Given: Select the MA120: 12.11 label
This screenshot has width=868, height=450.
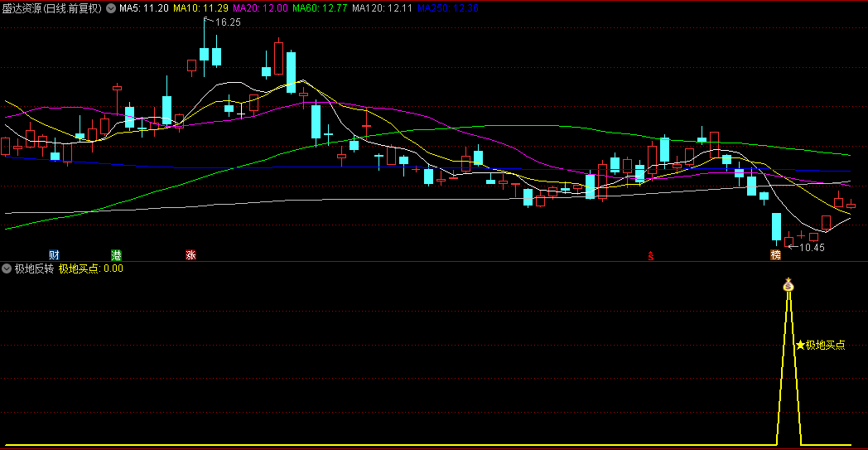Looking at the screenshot, I should coord(382,8).
